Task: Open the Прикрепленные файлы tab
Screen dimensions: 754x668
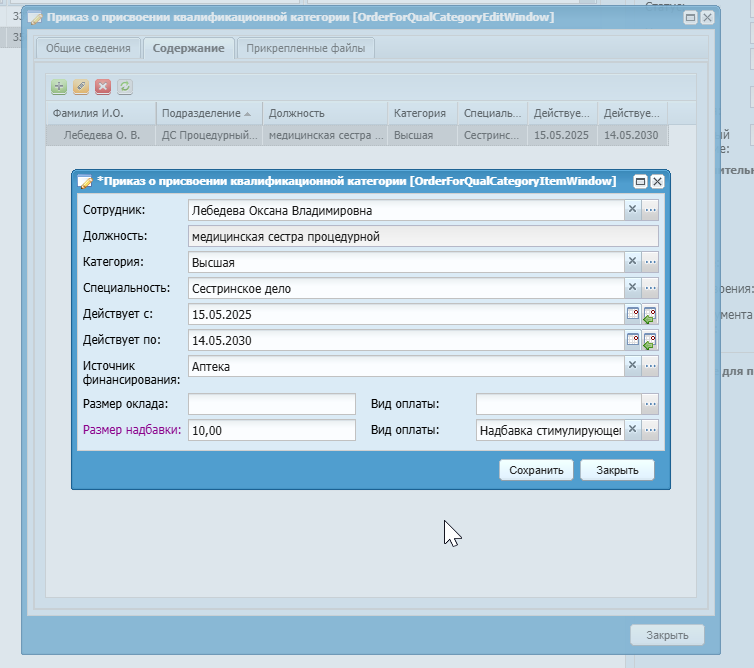Action: click(305, 48)
